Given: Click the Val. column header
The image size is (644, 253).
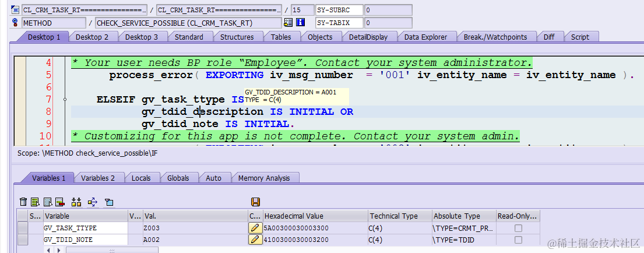Looking at the screenshot, I should pyautogui.click(x=195, y=216).
